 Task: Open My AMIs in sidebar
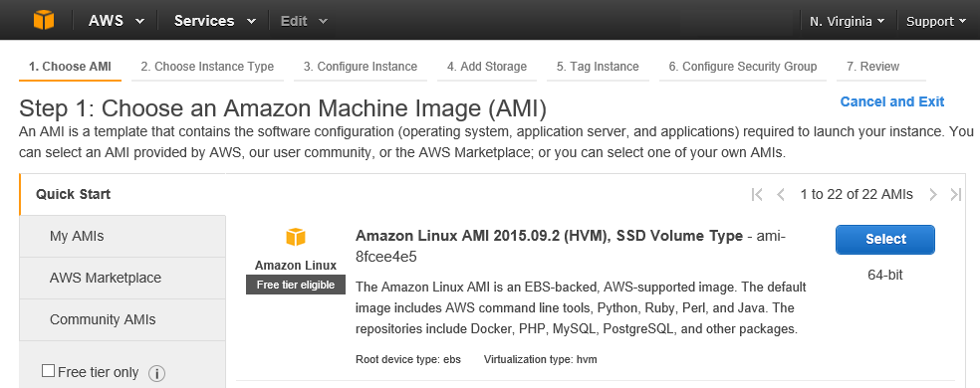pos(122,236)
